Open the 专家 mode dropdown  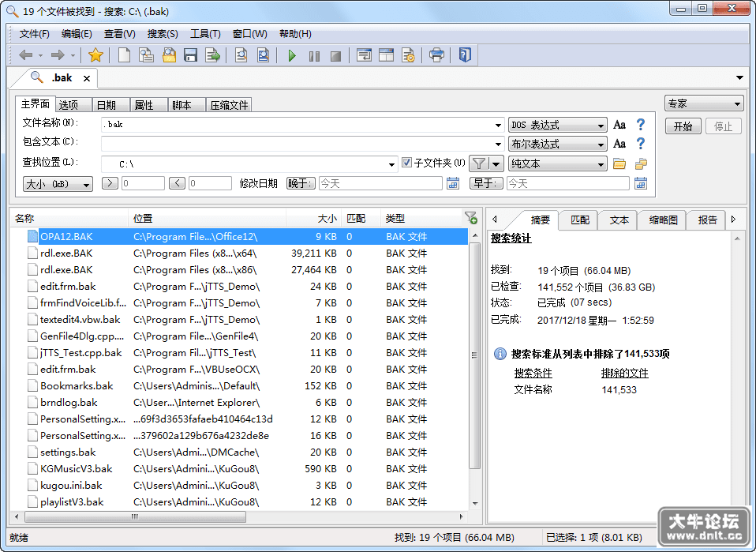coord(703,103)
